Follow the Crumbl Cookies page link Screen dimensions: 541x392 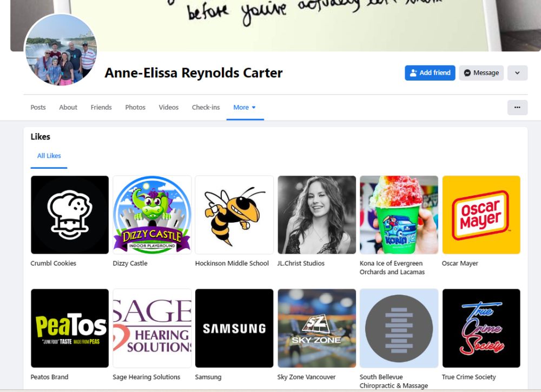tap(53, 263)
